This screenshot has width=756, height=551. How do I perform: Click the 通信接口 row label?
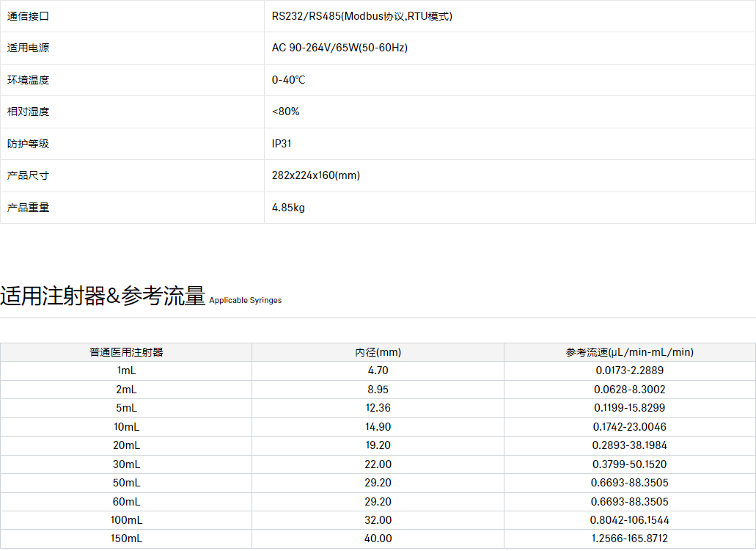(28, 16)
